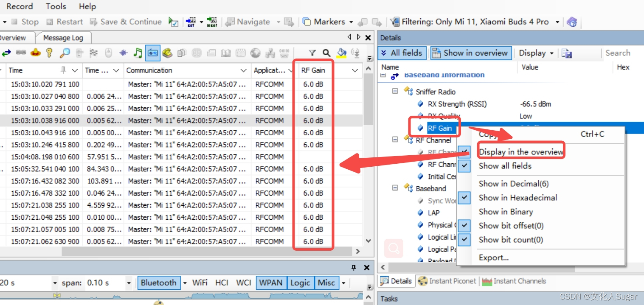Choose Export... in context menu

[494, 257]
